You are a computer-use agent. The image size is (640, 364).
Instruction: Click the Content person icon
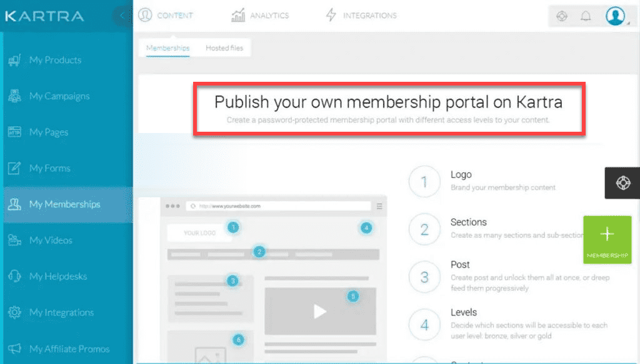[x=145, y=15]
